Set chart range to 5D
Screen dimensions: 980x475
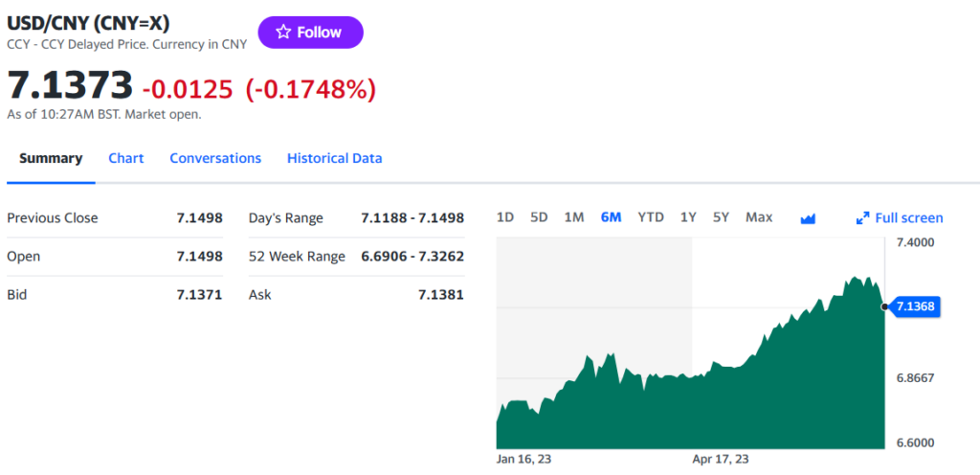[x=539, y=217]
